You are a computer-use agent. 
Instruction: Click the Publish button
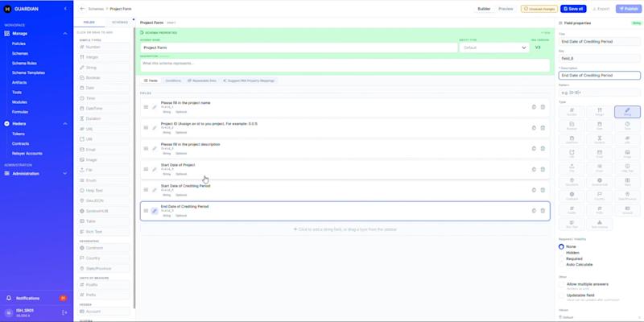coord(629,9)
